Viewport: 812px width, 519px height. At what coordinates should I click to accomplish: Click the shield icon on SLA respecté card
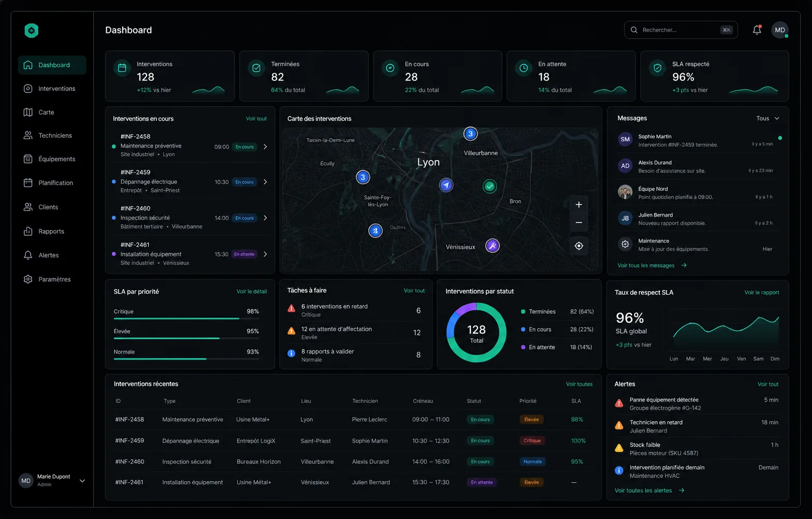[x=658, y=68]
